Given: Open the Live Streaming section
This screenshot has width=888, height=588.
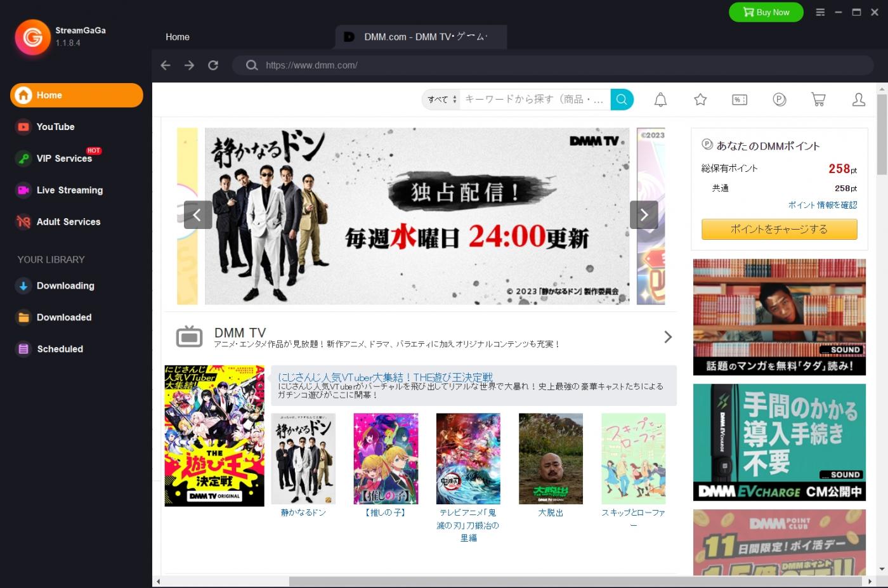Looking at the screenshot, I should [70, 190].
